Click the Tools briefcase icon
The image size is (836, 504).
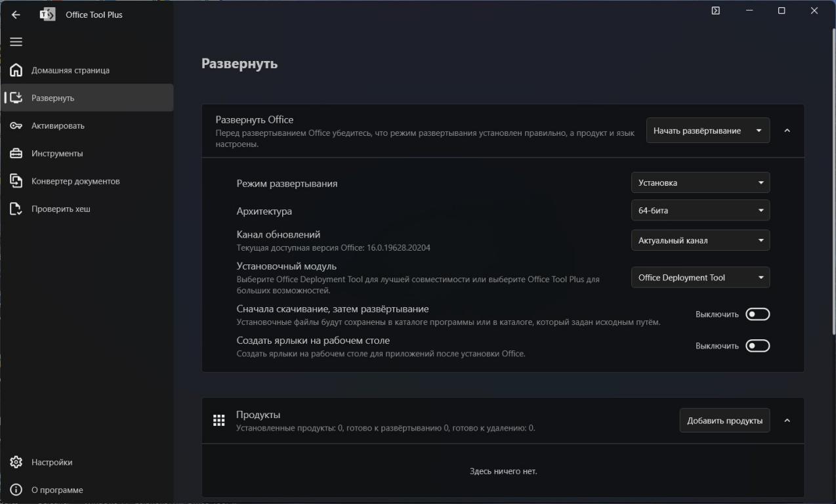[x=16, y=154]
